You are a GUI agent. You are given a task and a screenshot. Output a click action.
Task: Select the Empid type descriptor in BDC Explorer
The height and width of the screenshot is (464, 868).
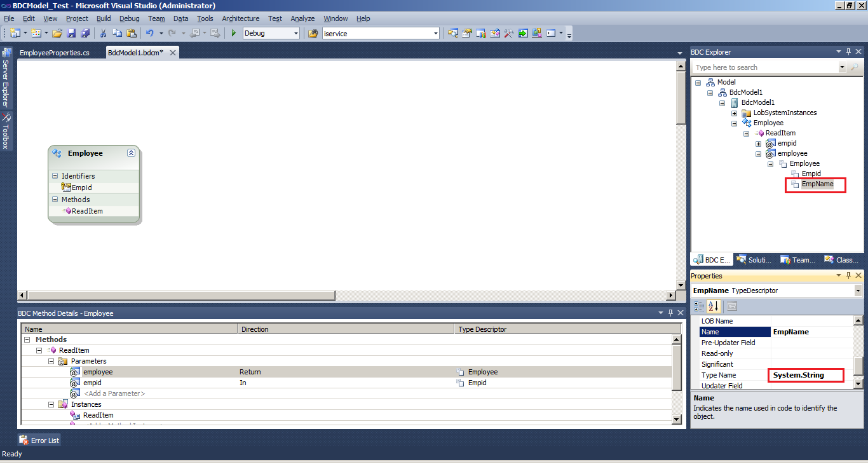[x=811, y=174]
